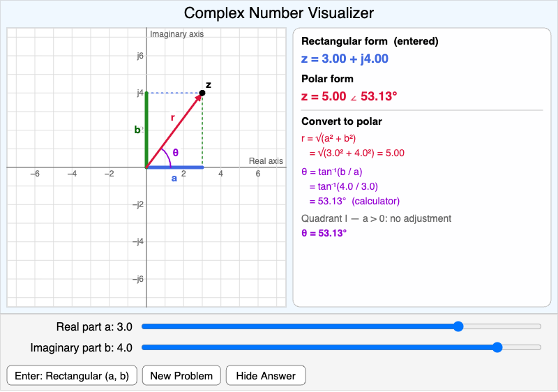Click the line '= 53.13° (calculator)'

click(354, 201)
